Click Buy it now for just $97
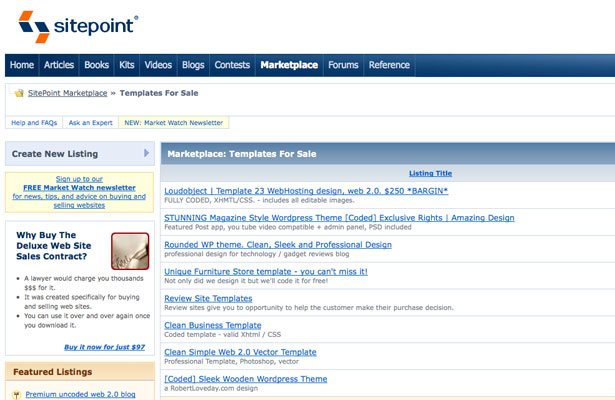Image resolution: width=615 pixels, height=400 pixels. click(104, 347)
